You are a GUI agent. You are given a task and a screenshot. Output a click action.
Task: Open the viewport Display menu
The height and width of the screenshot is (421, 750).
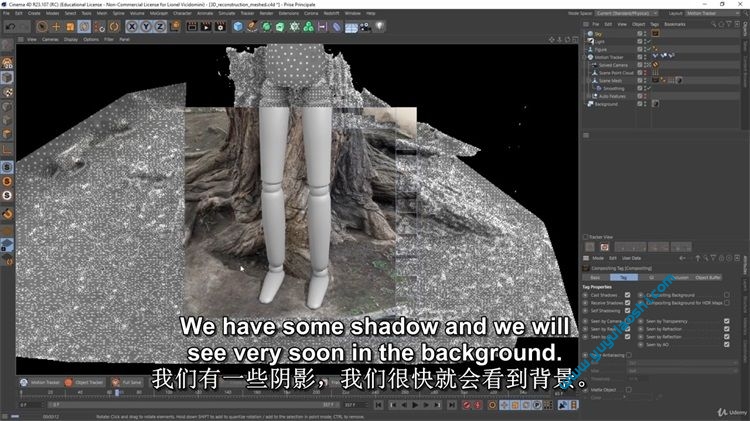71,40
